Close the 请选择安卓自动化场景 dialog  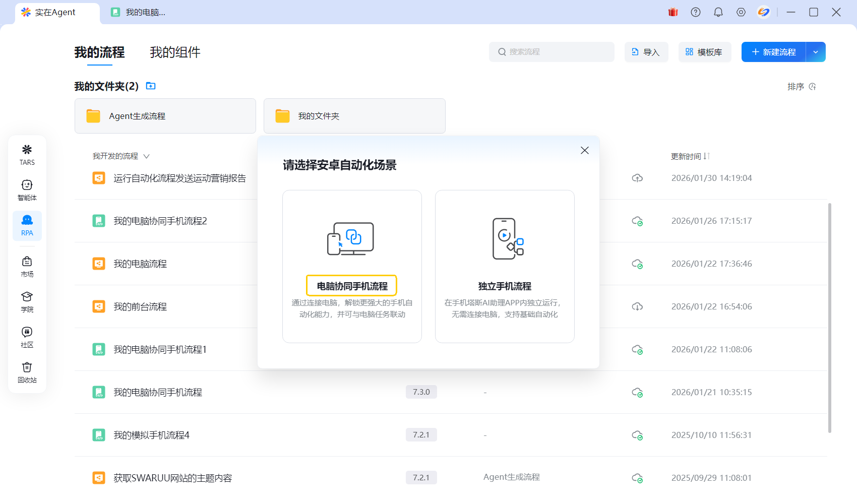click(x=585, y=150)
